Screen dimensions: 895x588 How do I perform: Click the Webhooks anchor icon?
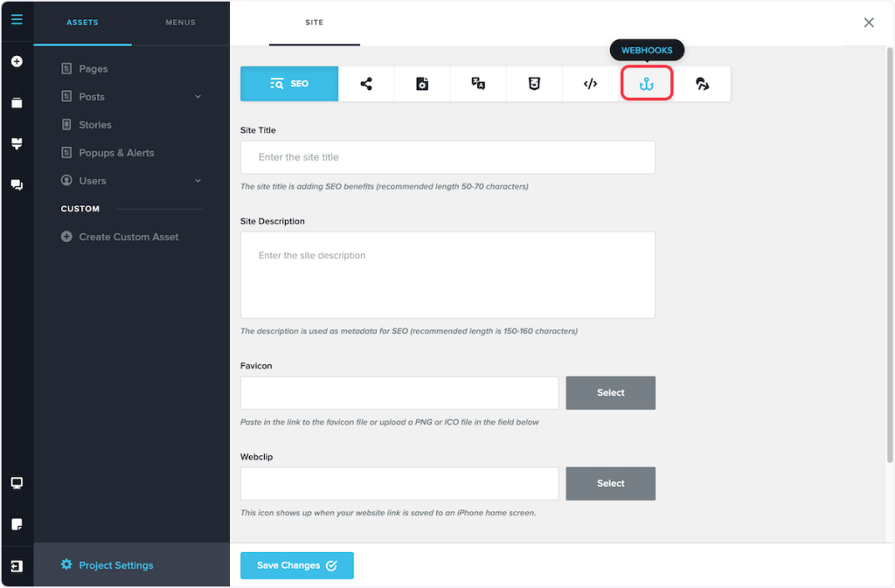(x=647, y=84)
